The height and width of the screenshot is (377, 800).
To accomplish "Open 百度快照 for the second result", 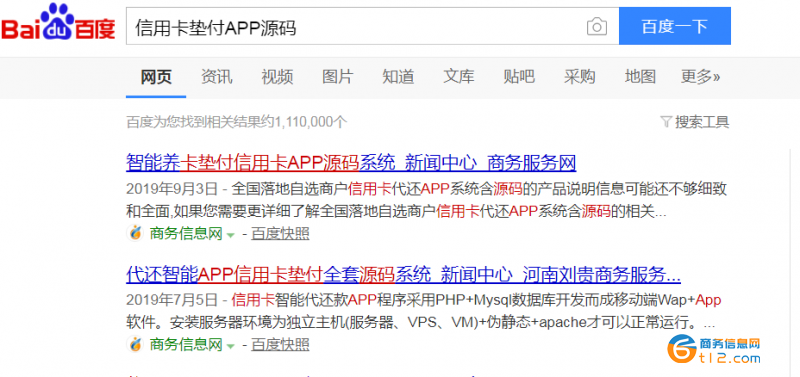I will pos(280,344).
